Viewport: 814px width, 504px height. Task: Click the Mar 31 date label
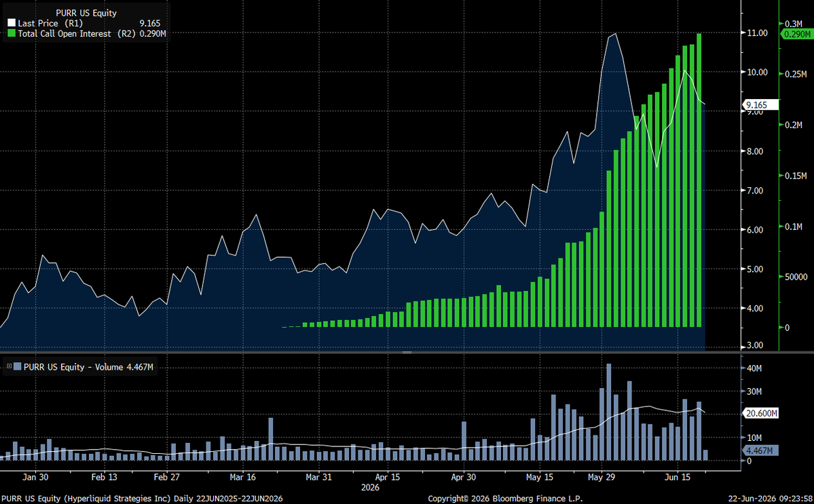[x=319, y=477]
